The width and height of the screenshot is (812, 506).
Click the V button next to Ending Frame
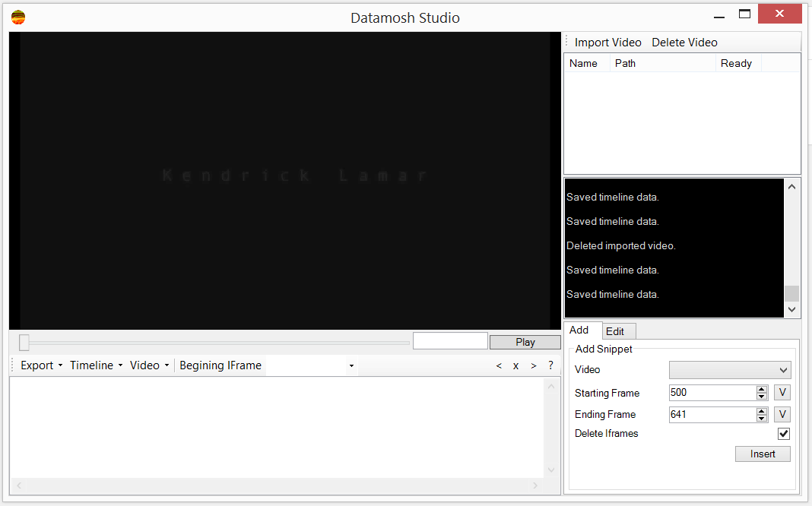pyautogui.click(x=782, y=414)
